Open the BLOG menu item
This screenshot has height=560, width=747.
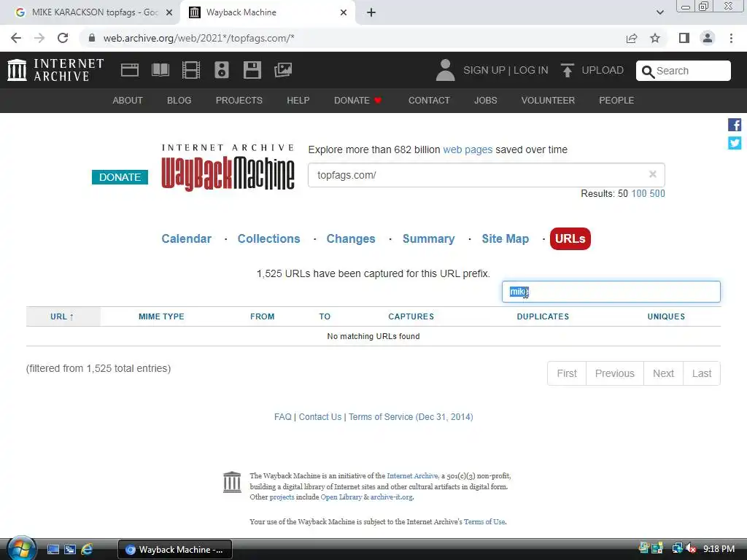point(179,101)
